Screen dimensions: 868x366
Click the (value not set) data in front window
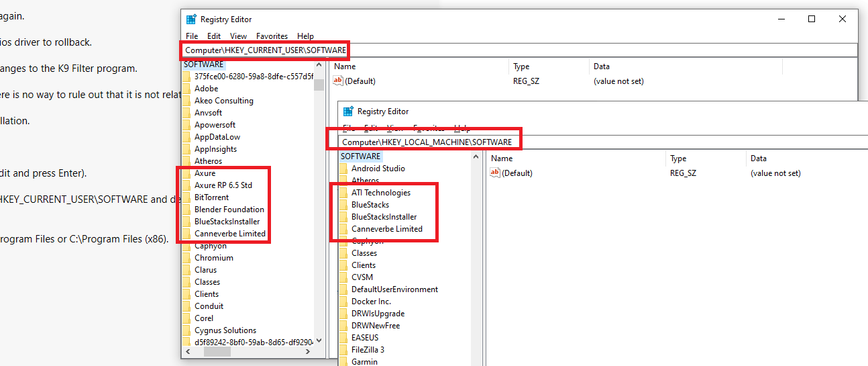click(775, 173)
